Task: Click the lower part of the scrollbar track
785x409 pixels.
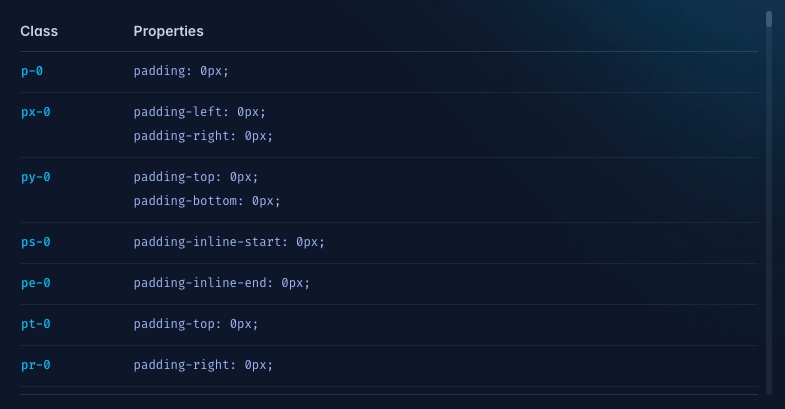Action: coord(769,300)
